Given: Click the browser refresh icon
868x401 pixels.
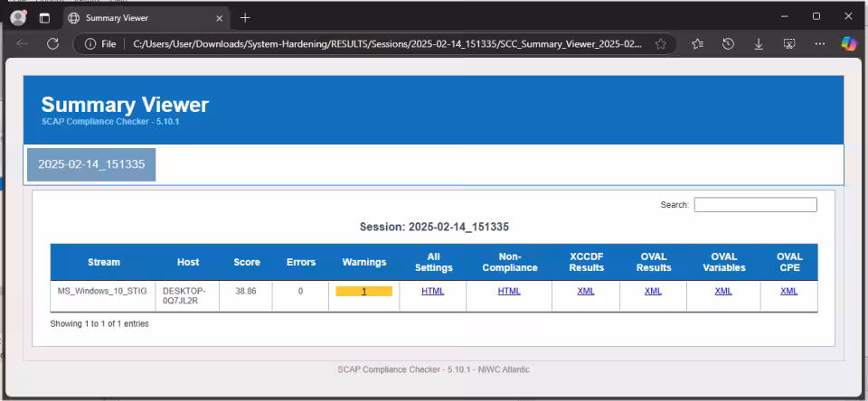Looking at the screenshot, I should 52,43.
